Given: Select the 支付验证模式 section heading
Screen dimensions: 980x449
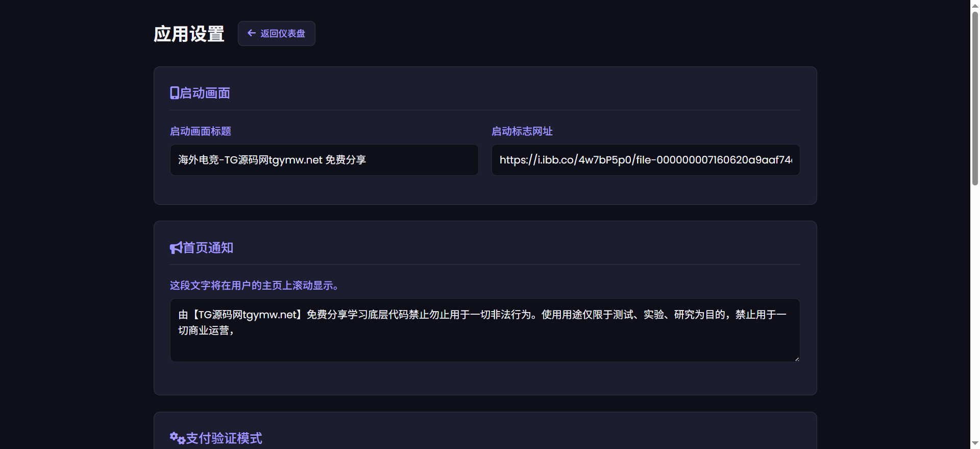Looking at the screenshot, I should [x=224, y=438].
